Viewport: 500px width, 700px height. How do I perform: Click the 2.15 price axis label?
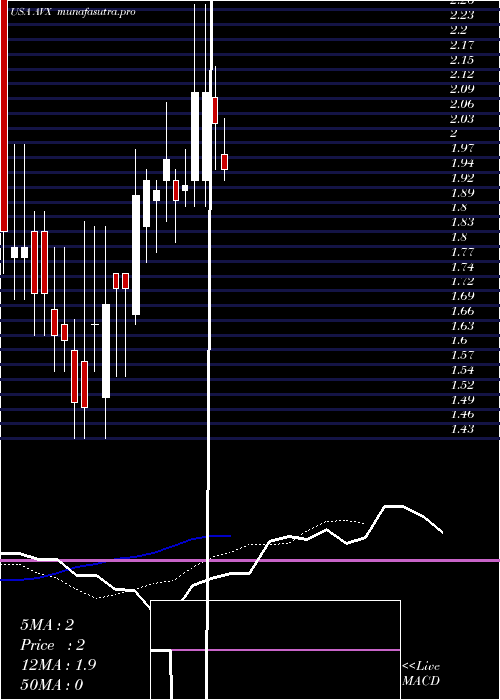[x=462, y=60]
